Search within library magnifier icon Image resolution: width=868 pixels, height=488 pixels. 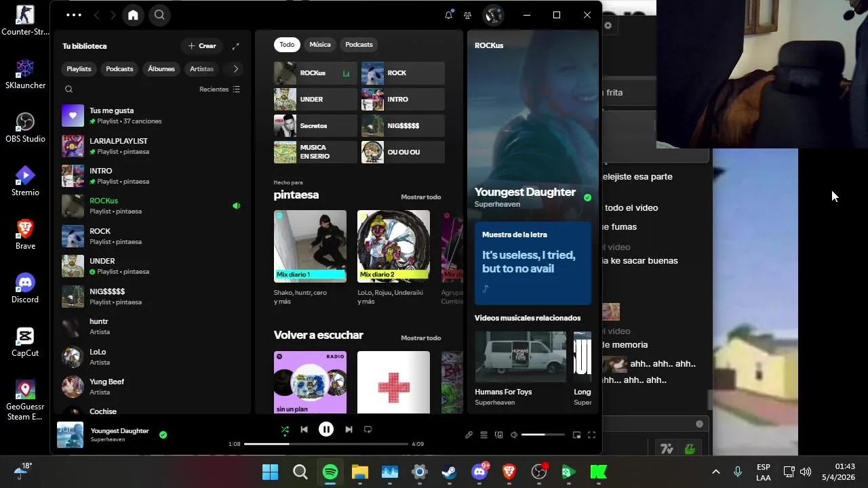68,89
